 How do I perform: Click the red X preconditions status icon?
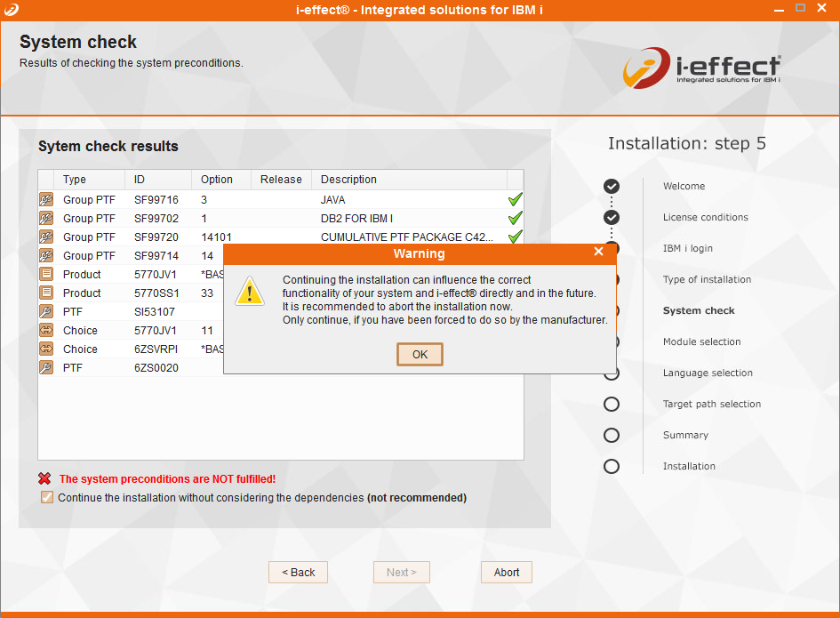pos(45,478)
